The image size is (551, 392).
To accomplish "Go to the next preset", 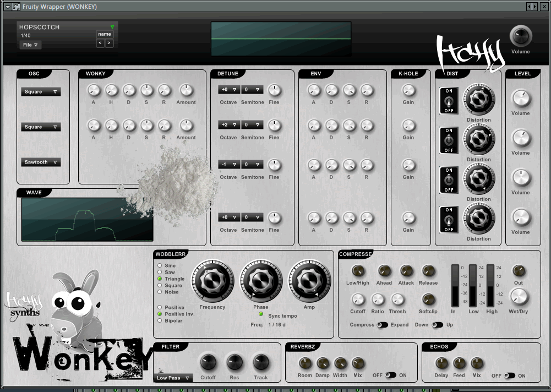I will coord(109,43).
